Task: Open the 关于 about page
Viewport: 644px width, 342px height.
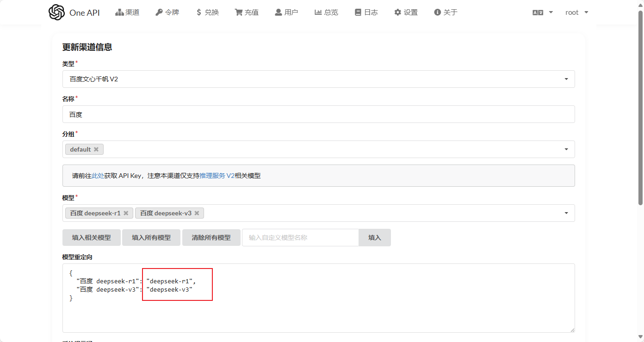Action: pos(446,12)
